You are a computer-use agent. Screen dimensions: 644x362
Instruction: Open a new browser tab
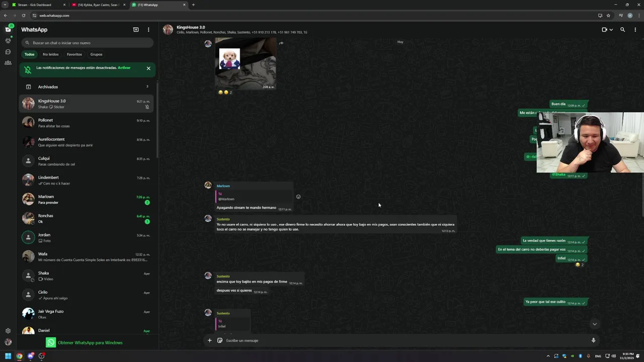193,5
